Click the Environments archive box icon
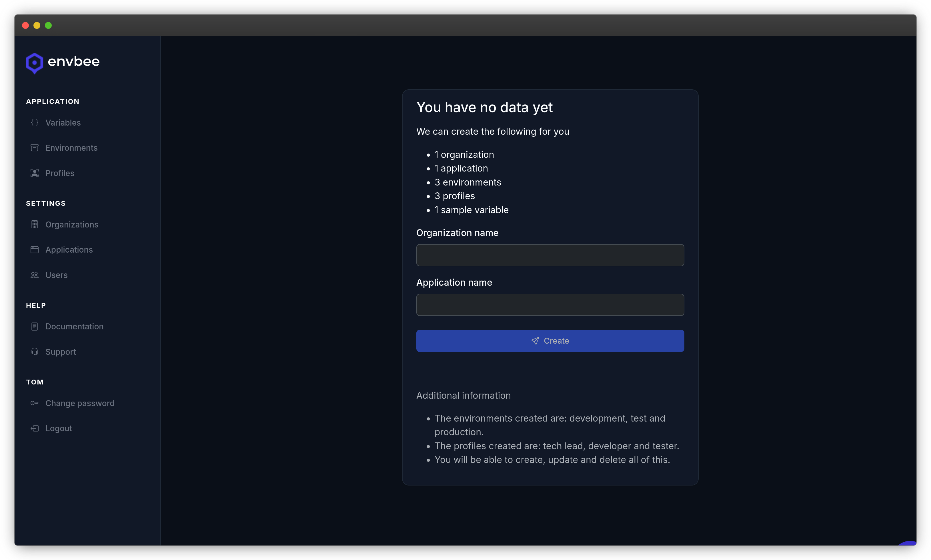The image size is (931, 560). [34, 148]
